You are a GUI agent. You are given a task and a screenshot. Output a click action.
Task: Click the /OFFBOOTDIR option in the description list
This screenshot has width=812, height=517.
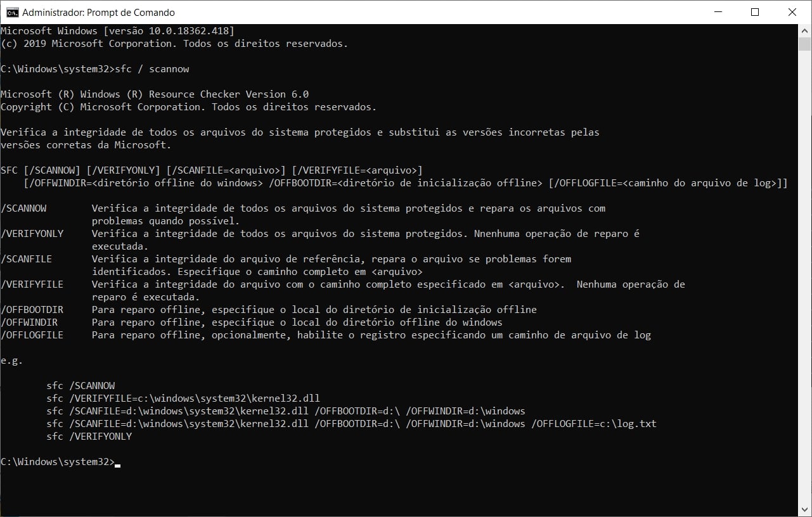32,310
